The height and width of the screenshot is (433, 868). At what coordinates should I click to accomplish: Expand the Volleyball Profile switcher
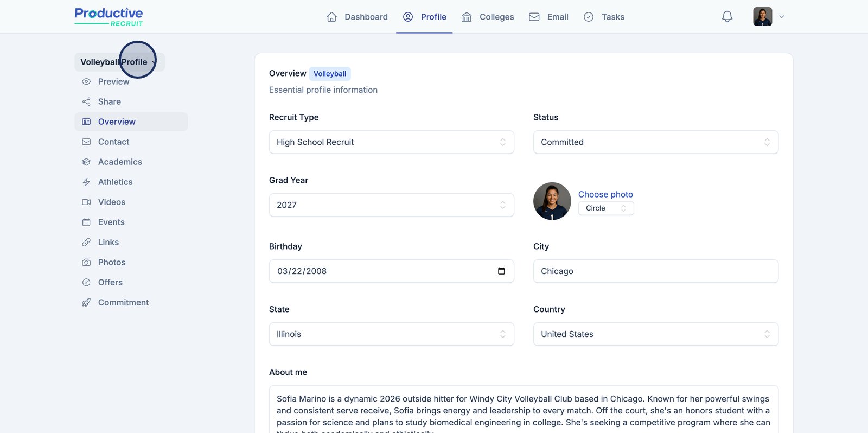tap(119, 62)
